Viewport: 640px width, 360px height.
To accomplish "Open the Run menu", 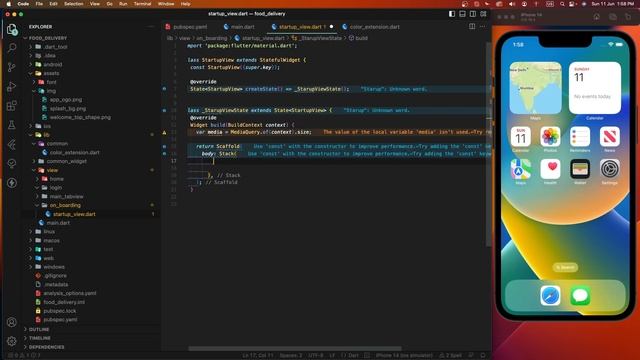I will click(x=123, y=4).
